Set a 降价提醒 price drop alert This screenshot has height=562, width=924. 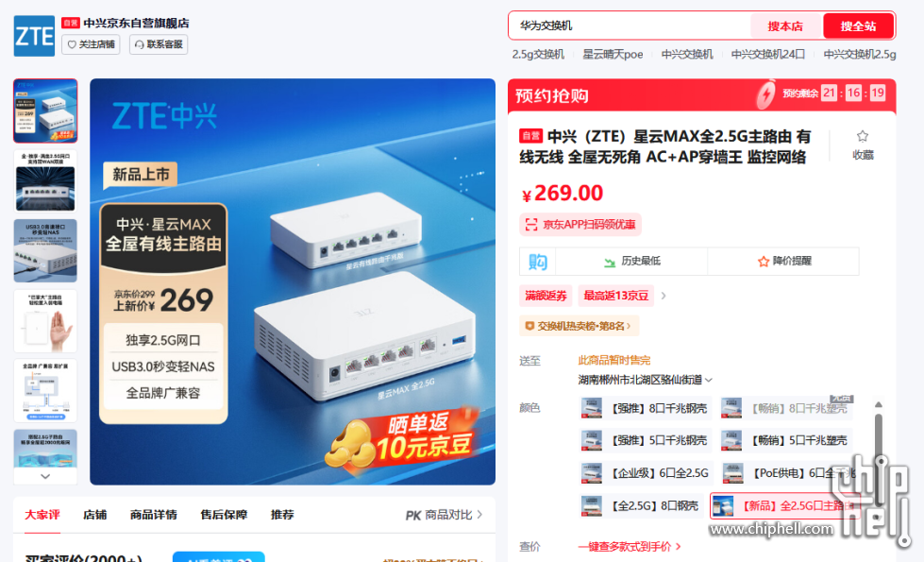[784, 262]
